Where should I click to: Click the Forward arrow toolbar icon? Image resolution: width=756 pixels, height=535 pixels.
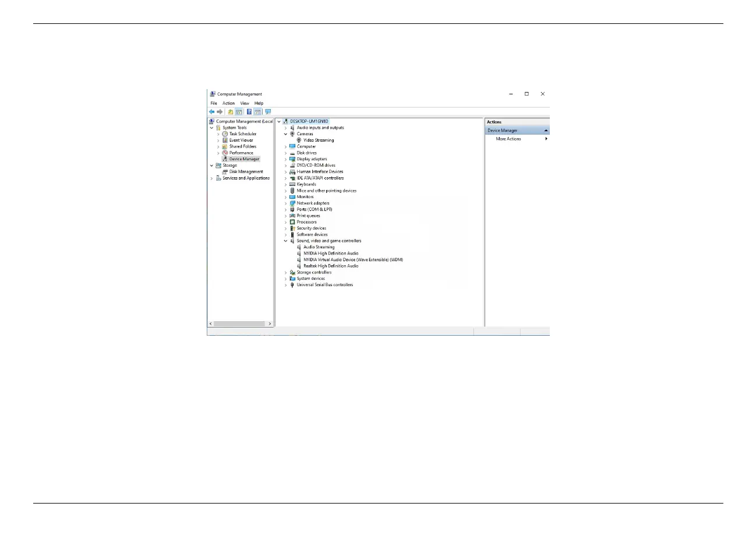pos(220,112)
